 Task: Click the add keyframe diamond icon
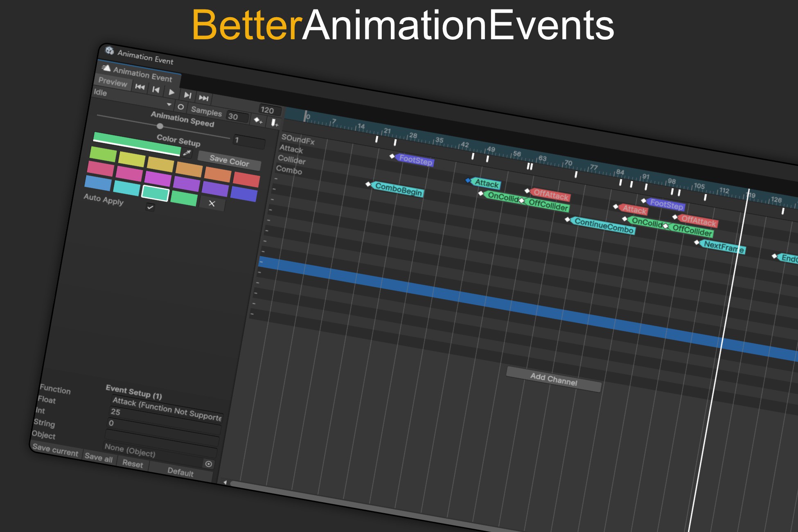[x=258, y=120]
